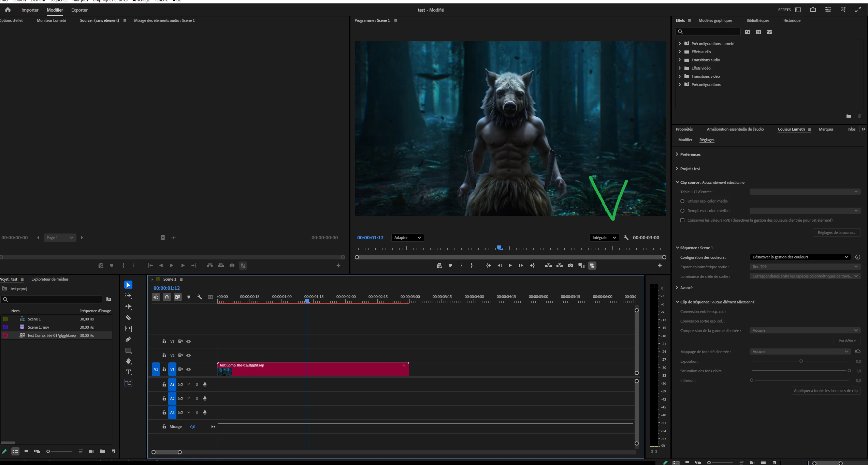This screenshot has height=465, width=868.
Task: Open timeline wrench display settings
Action: (200, 297)
